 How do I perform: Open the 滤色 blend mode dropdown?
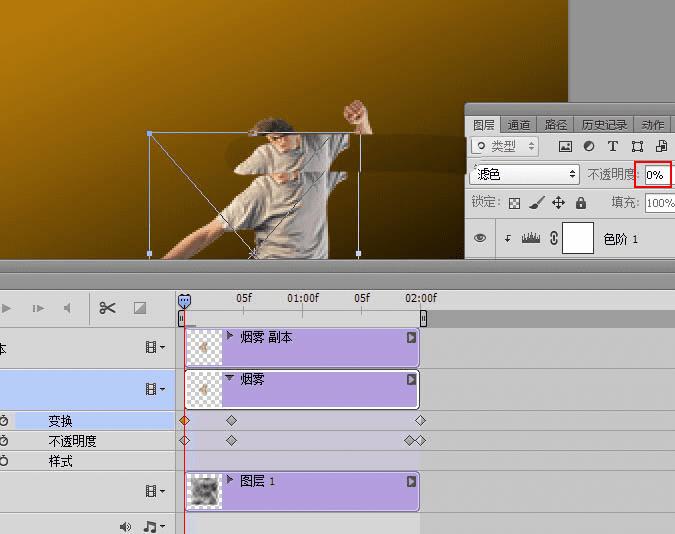click(x=525, y=174)
